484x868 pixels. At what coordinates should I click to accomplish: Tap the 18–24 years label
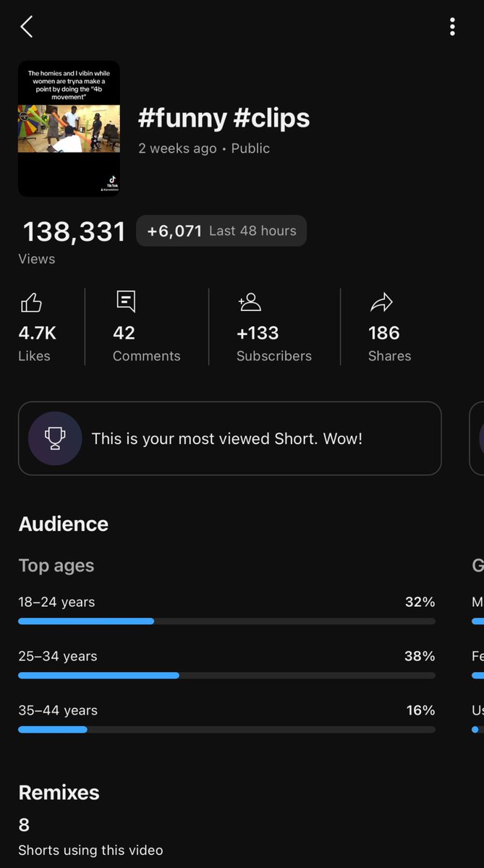point(56,602)
